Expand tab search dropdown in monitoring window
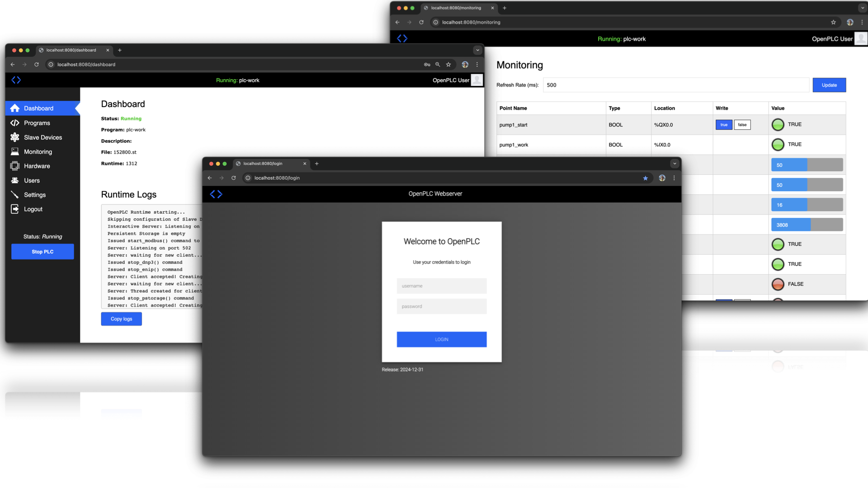Screen dimensions: 868x488 (x=863, y=8)
